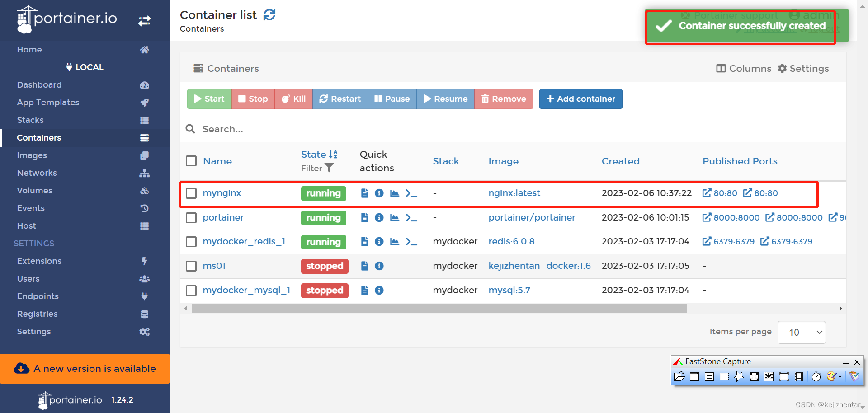868x413 pixels.
Task: Sort by Stack column header
Action: [x=446, y=161]
